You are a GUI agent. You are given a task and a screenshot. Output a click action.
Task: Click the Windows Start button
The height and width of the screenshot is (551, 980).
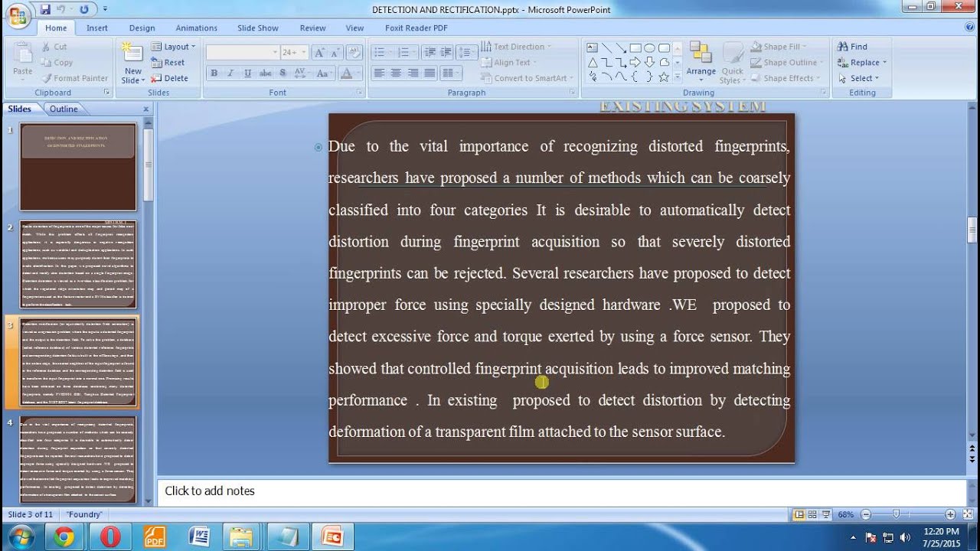coord(21,536)
